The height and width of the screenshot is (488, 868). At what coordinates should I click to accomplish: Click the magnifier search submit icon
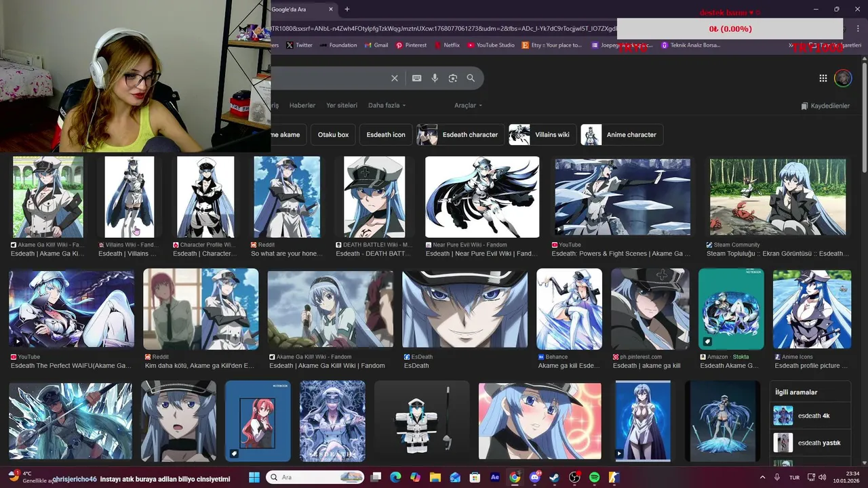coord(471,78)
